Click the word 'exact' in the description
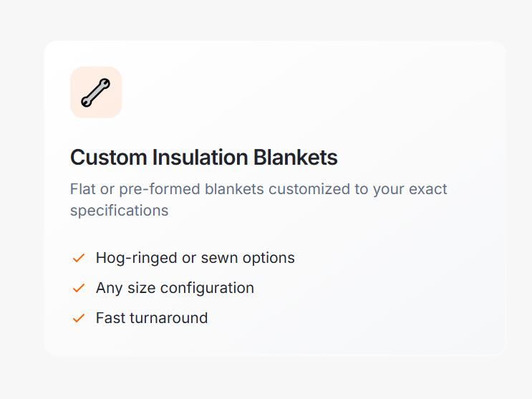 coord(428,190)
